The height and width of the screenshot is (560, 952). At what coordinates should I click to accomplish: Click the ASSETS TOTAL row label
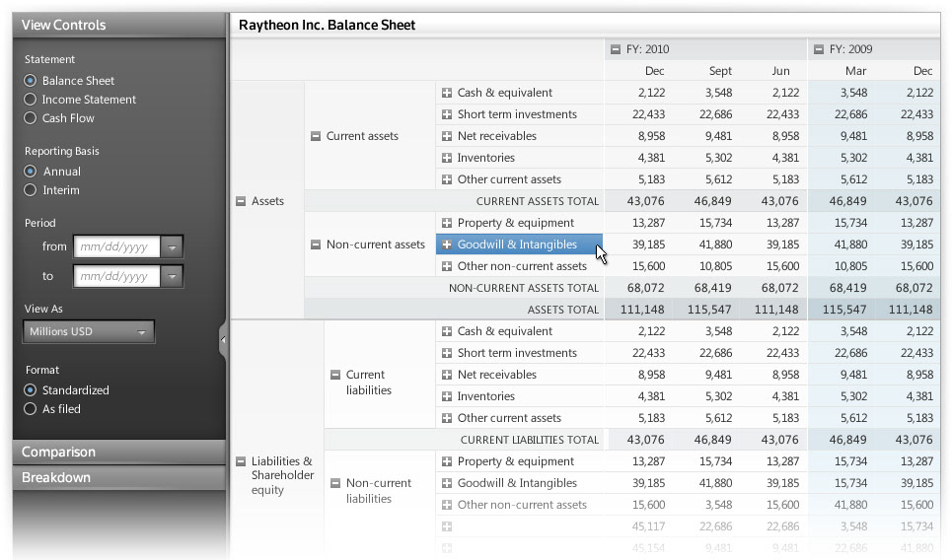tap(563, 310)
